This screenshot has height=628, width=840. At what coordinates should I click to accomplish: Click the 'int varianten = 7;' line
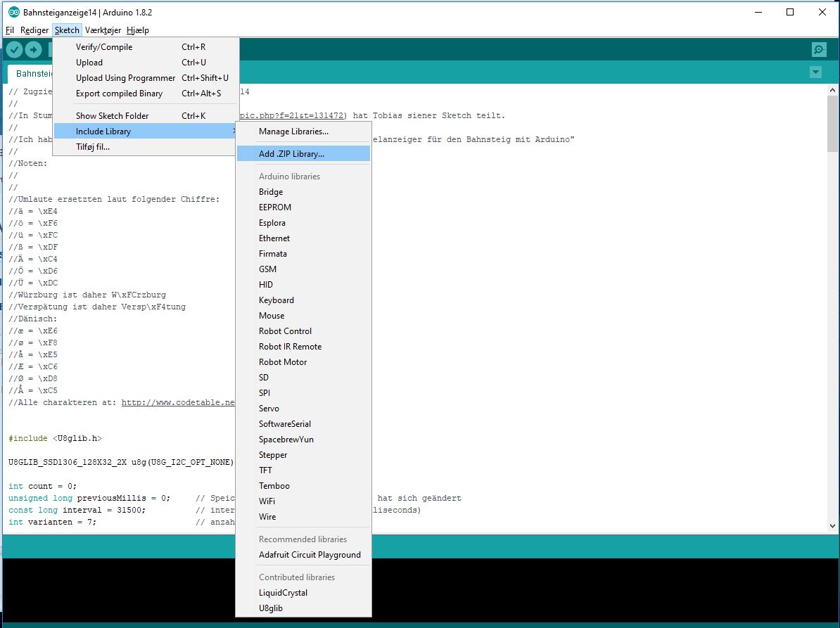coord(53,522)
